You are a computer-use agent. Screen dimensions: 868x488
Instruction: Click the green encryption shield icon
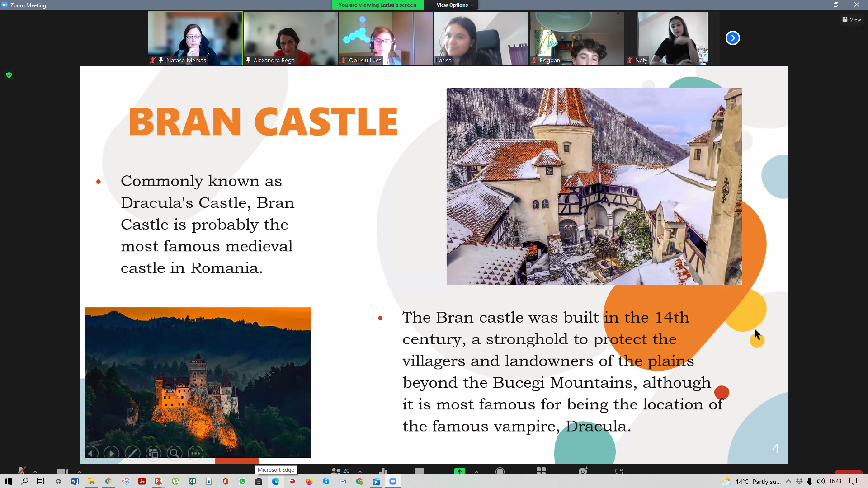pos(9,75)
